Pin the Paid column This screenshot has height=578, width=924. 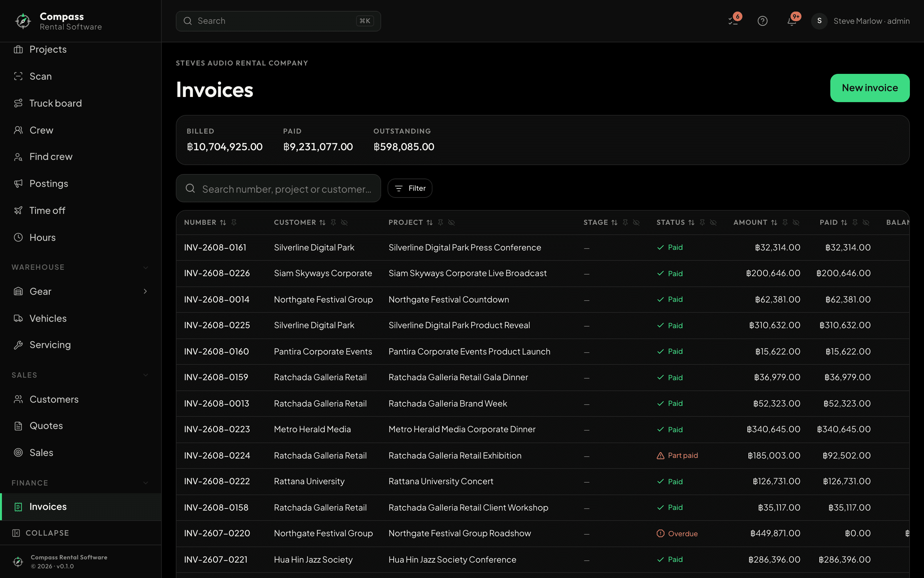click(855, 223)
